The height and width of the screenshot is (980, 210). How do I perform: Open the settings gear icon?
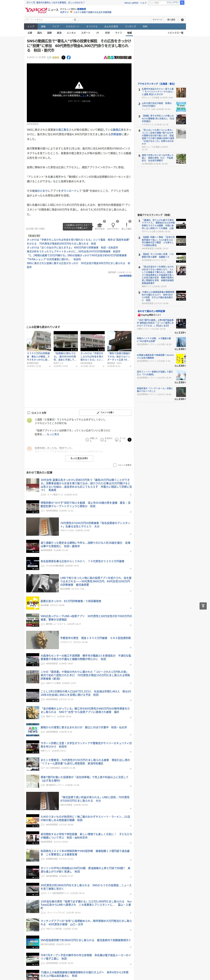(x=182, y=20)
